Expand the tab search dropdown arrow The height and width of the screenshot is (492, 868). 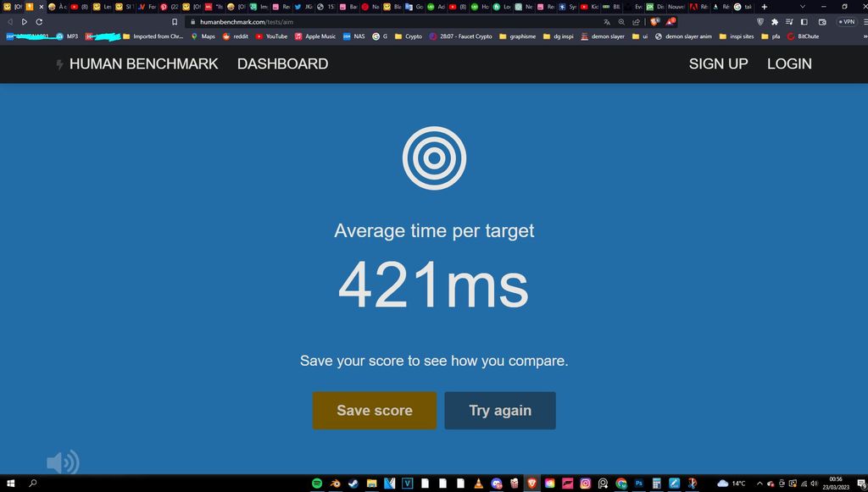coord(803,7)
